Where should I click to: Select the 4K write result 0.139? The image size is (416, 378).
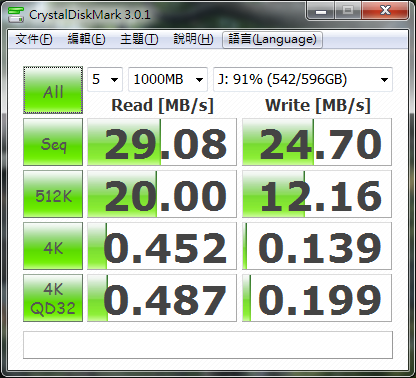[x=317, y=246]
